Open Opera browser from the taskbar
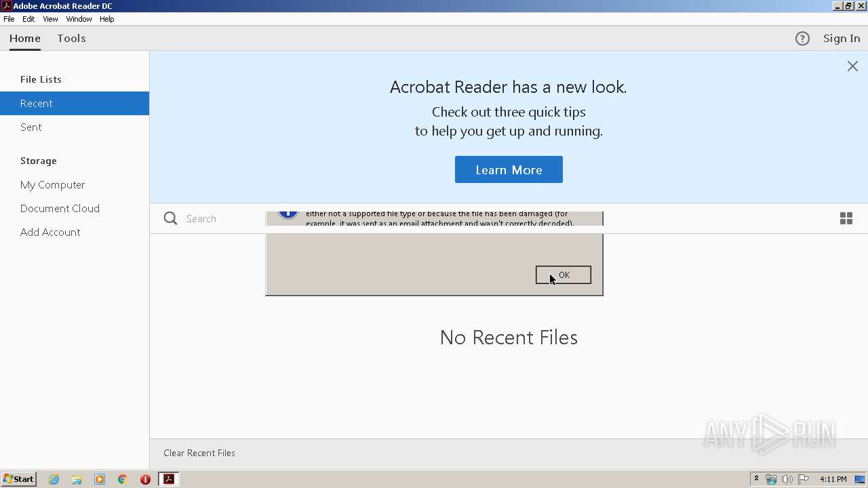The height and width of the screenshot is (488, 868). click(x=145, y=479)
